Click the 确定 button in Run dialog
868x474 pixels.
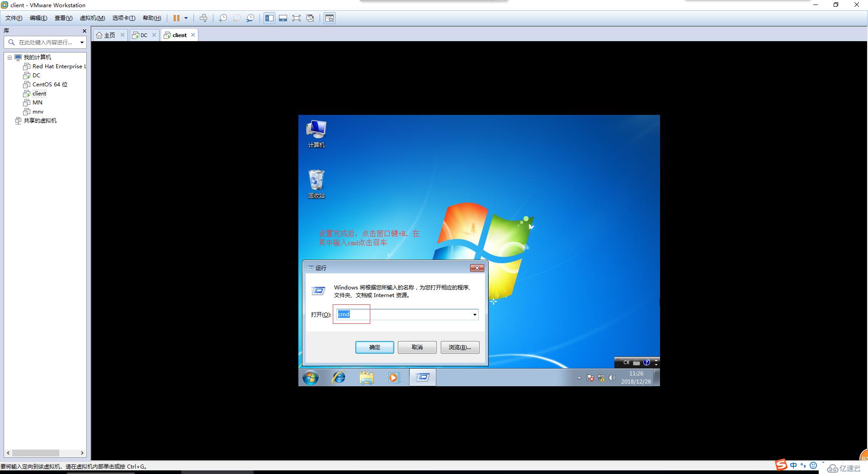(375, 347)
